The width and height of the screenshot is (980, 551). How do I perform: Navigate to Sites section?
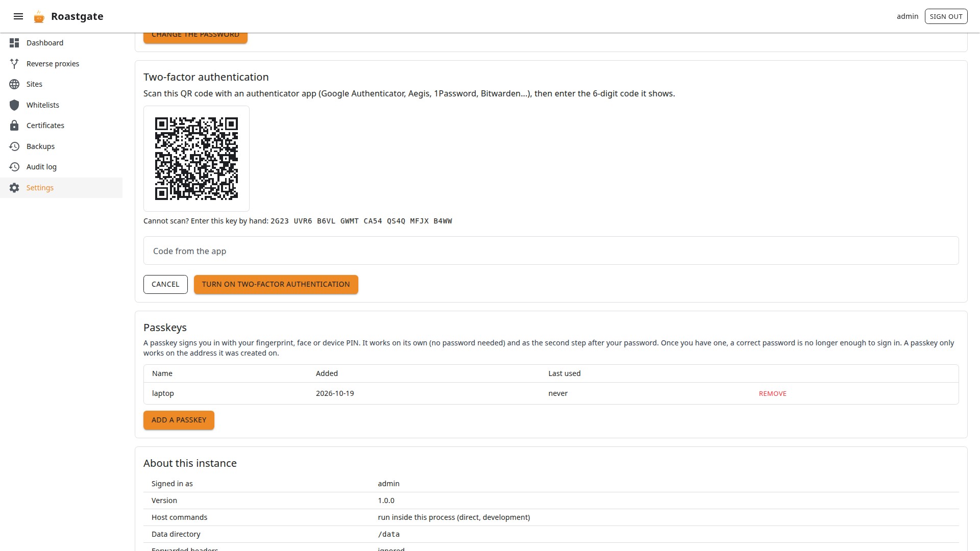(x=61, y=84)
